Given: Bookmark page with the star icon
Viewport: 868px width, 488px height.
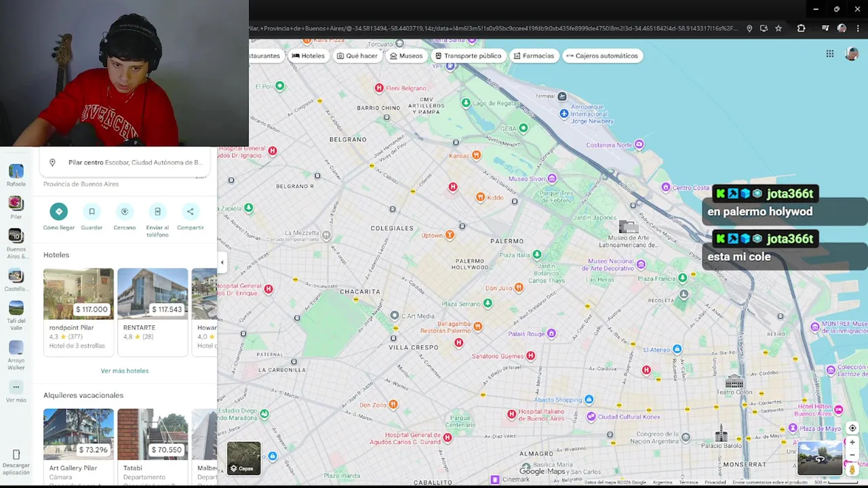Looking at the screenshot, I should click(778, 28).
